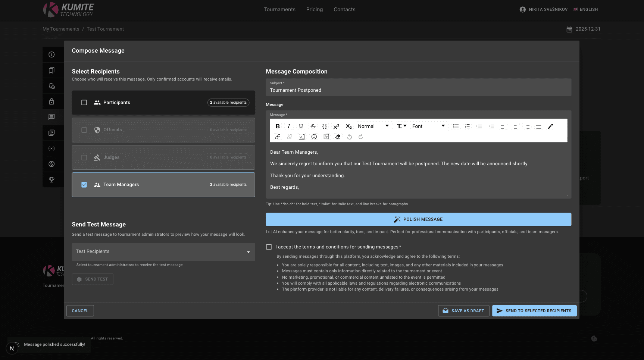Open the Normal block type dropdown
Viewport: 644px width, 360px height.
[373, 126]
